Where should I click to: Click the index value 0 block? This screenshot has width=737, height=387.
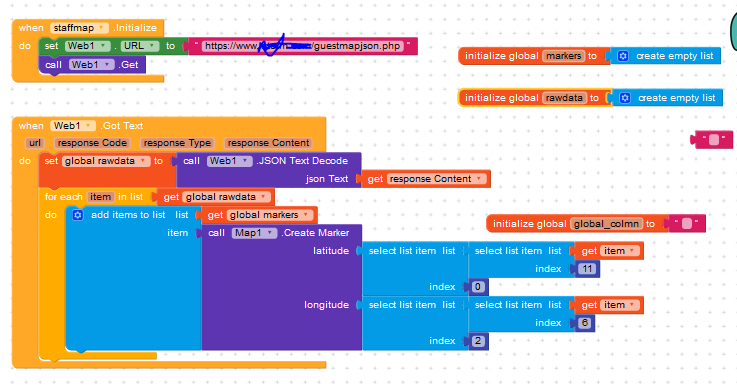point(478,287)
